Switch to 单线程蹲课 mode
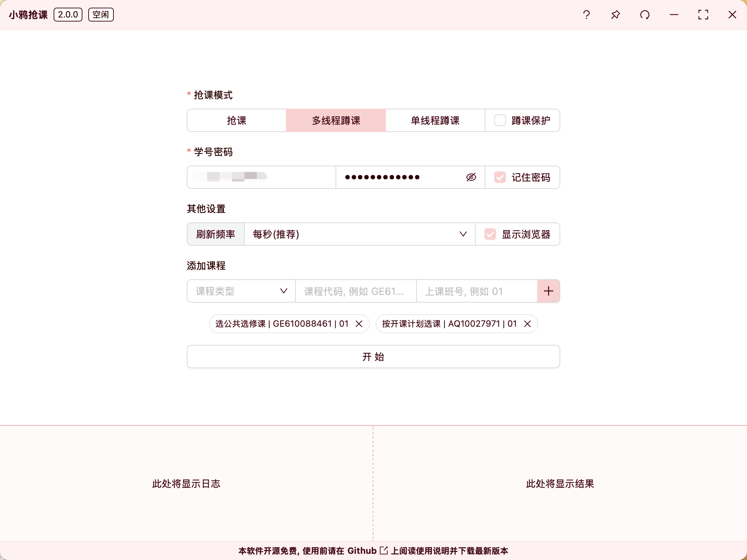The height and width of the screenshot is (560, 747). (x=435, y=120)
